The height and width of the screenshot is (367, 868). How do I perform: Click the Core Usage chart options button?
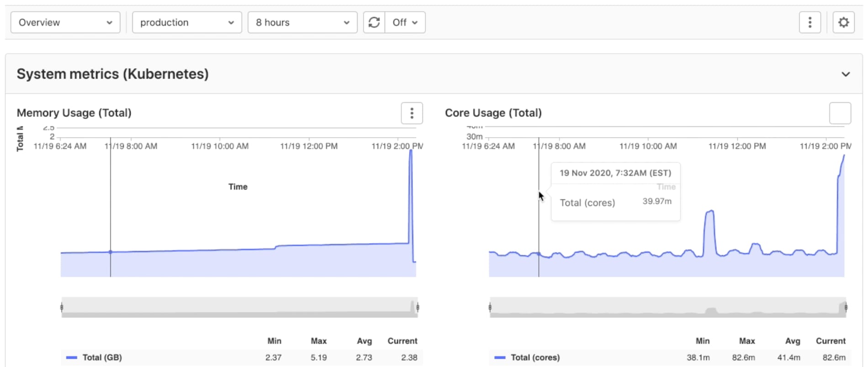pos(840,113)
